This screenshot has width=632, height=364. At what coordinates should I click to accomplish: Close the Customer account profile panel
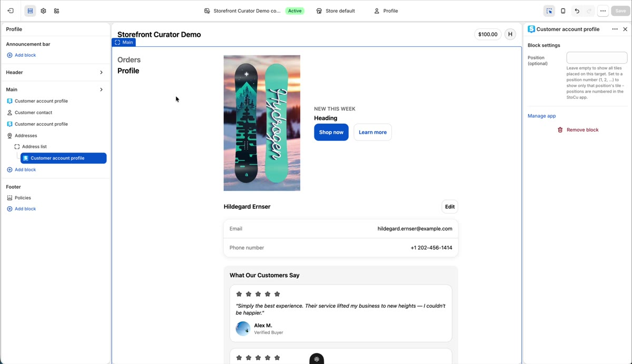(625, 29)
